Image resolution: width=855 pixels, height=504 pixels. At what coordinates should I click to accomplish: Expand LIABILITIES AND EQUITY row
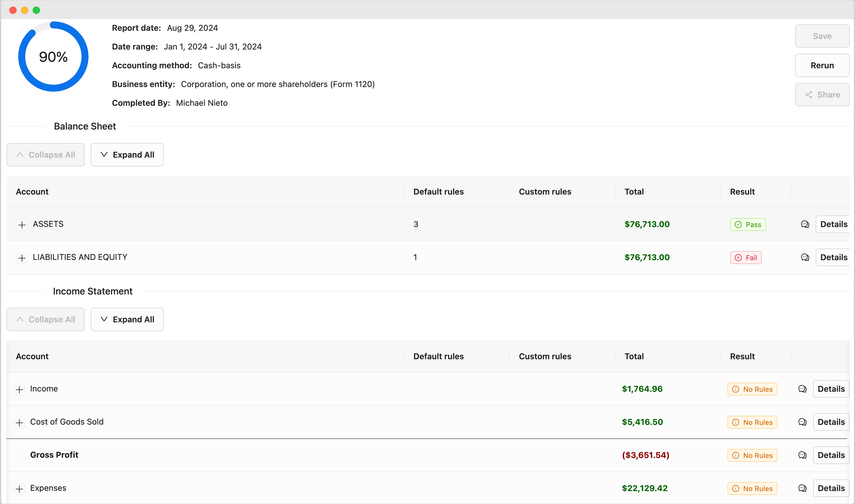(x=22, y=258)
